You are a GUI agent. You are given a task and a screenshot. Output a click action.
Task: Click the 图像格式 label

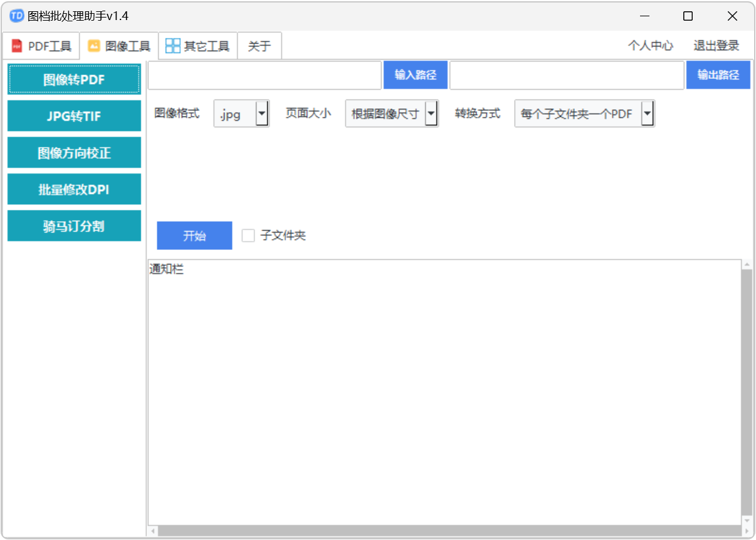tap(177, 114)
